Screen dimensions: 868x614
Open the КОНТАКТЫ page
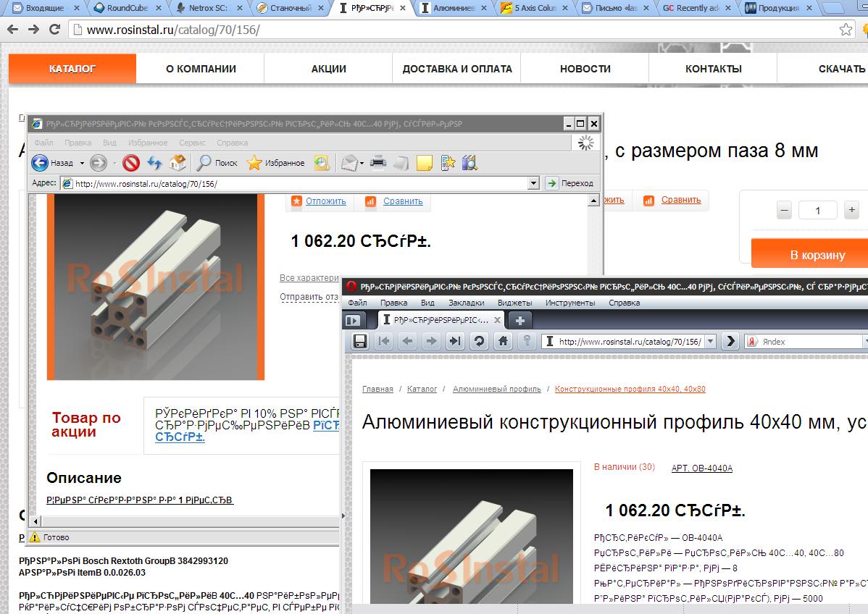pos(713,69)
